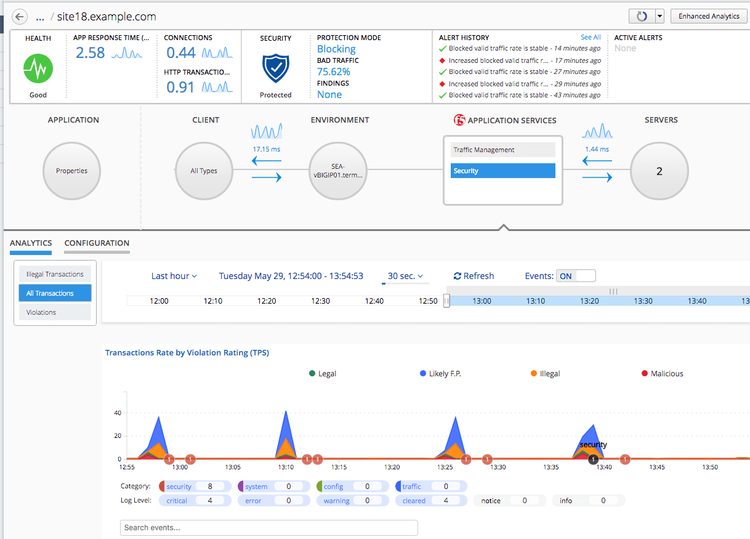Click the refresh circular arrow button
This screenshot has width=750, height=539.
coord(641,16)
